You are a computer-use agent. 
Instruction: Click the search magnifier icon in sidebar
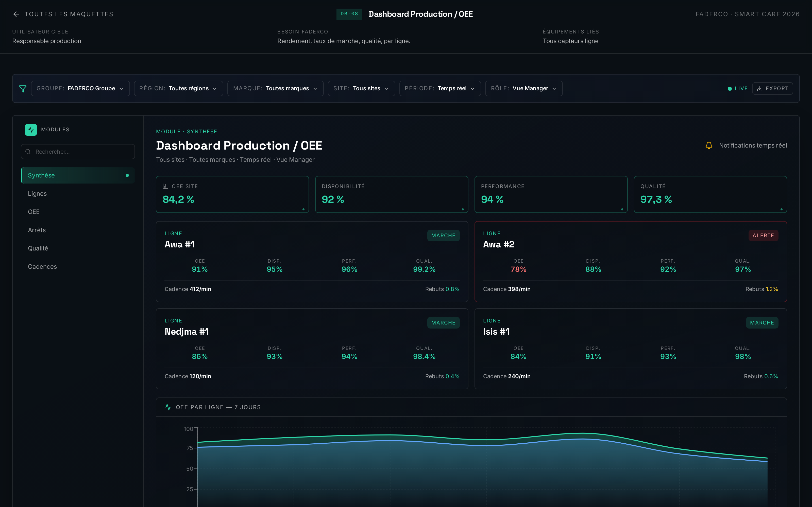28,152
